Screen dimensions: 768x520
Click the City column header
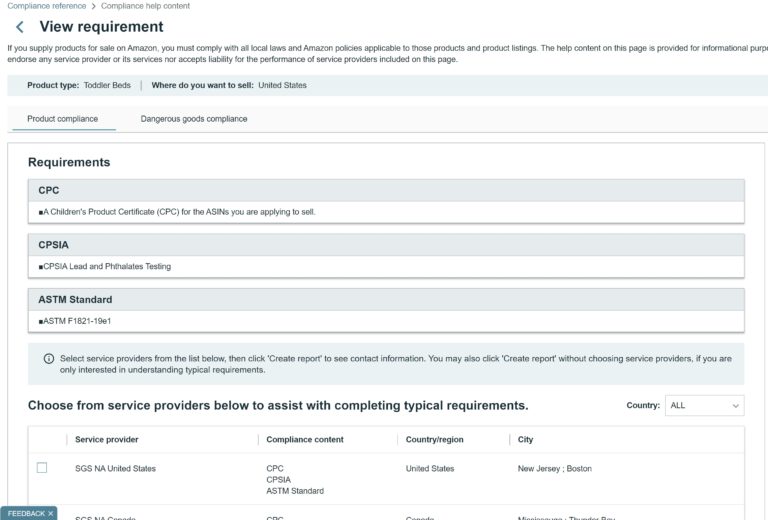(525, 440)
